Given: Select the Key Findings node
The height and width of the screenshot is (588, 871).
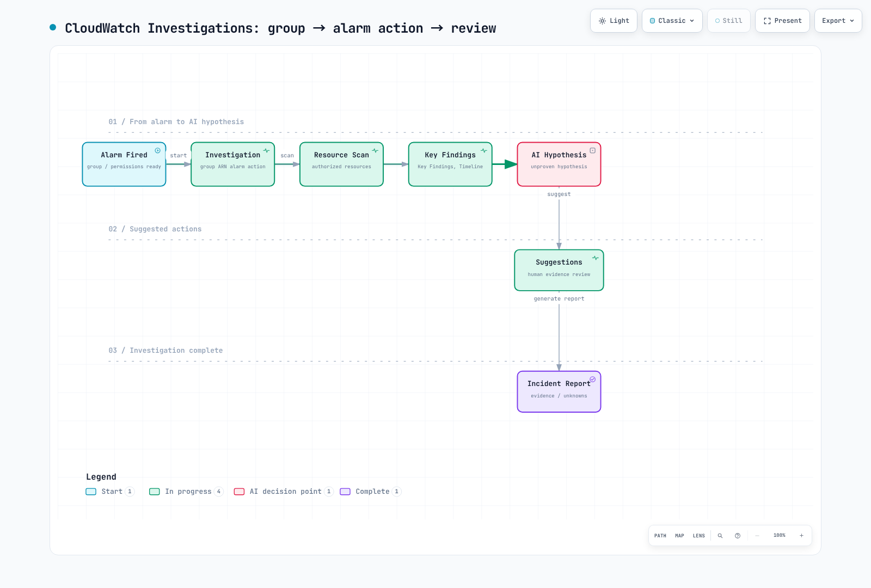Looking at the screenshot, I should (x=450, y=164).
